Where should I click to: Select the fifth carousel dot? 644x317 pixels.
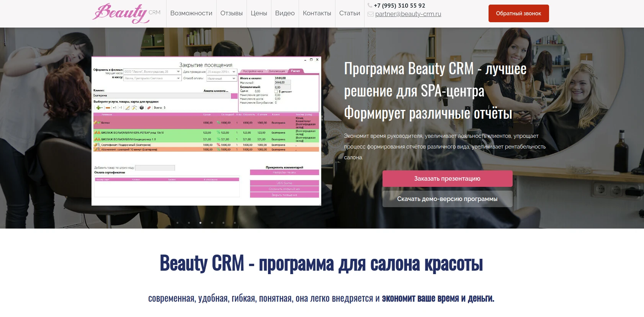click(x=223, y=222)
